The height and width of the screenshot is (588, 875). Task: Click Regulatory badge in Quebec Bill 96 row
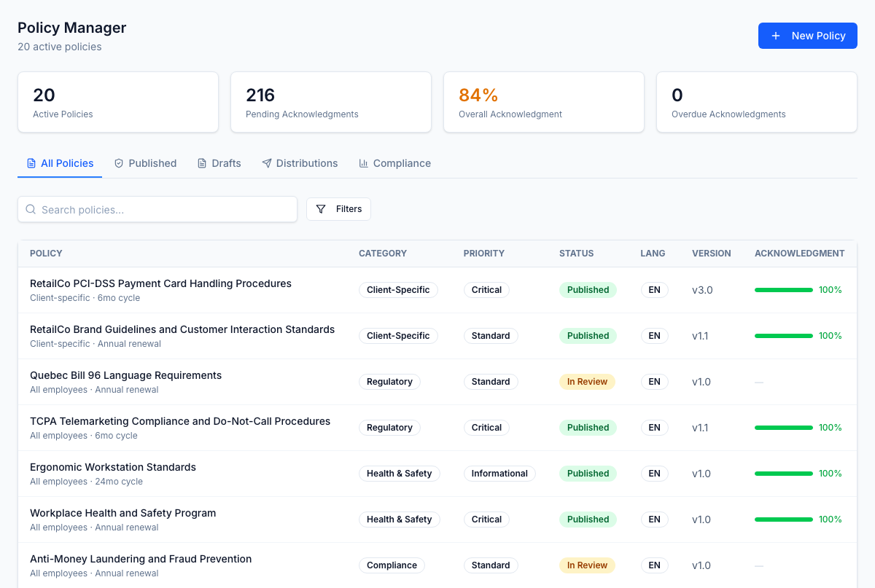(389, 382)
